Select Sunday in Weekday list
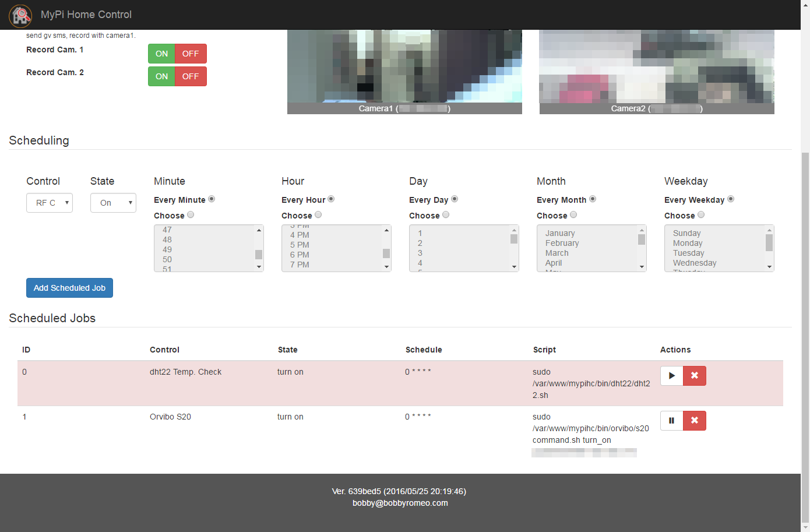The image size is (810, 532). [687, 233]
